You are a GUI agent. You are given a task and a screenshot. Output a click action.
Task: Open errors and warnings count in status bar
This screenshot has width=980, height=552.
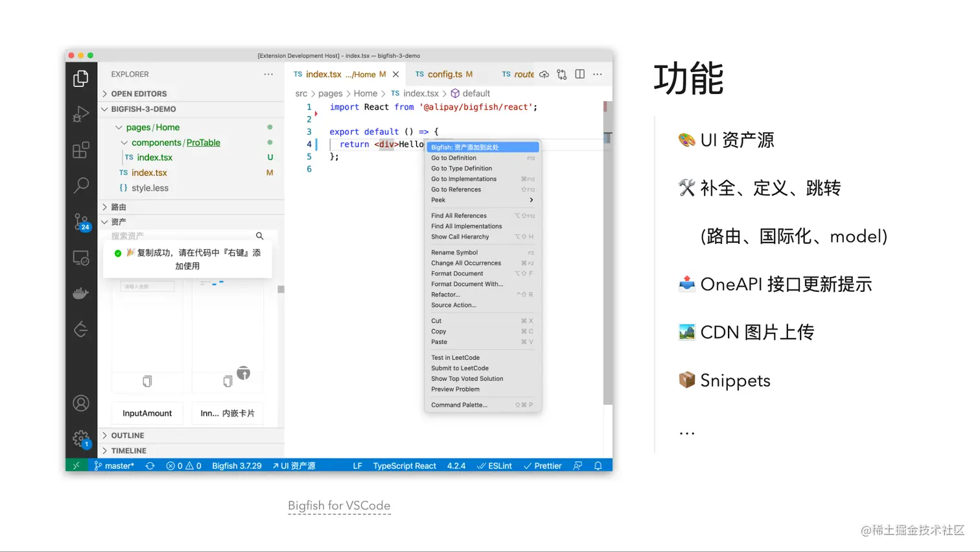pos(183,466)
